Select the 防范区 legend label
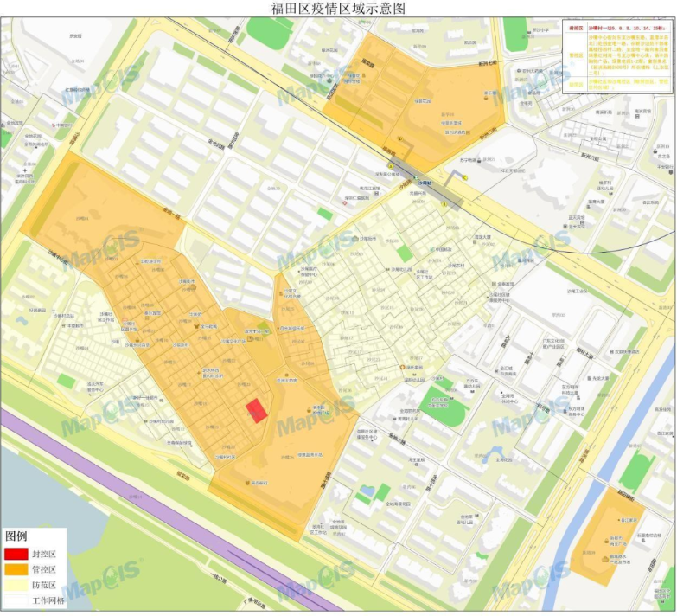The width and height of the screenshot is (677, 616). point(44,586)
